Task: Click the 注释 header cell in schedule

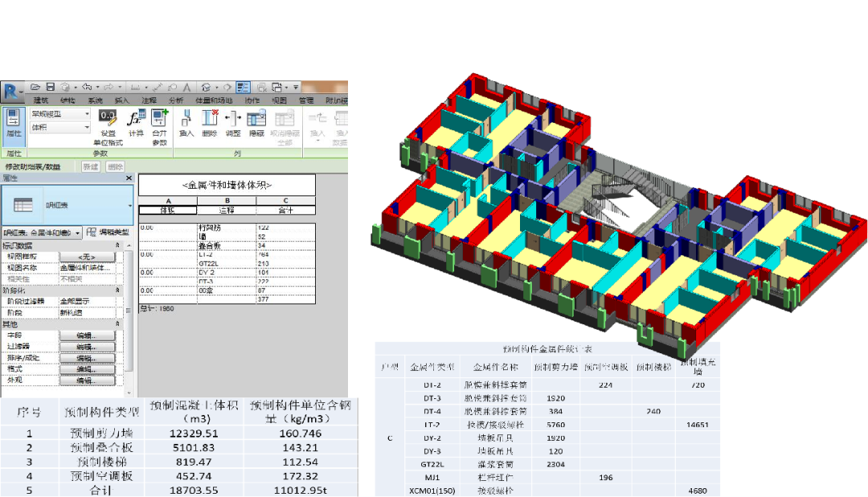Action: click(227, 210)
